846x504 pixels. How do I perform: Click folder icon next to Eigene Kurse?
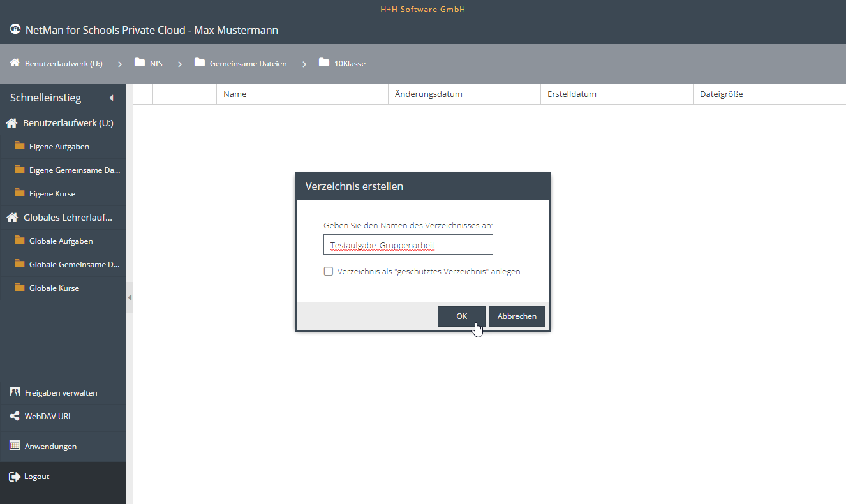(20, 193)
